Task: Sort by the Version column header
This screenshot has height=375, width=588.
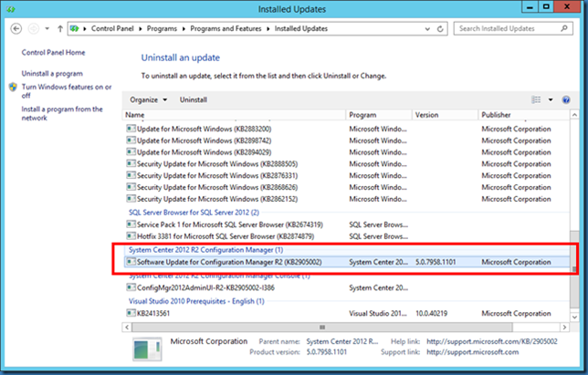Action: point(446,115)
